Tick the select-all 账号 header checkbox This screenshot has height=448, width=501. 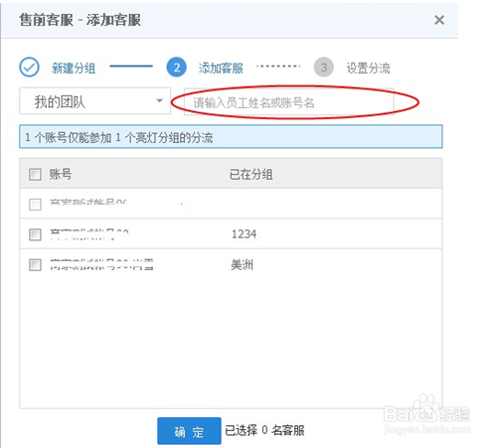click(35, 174)
